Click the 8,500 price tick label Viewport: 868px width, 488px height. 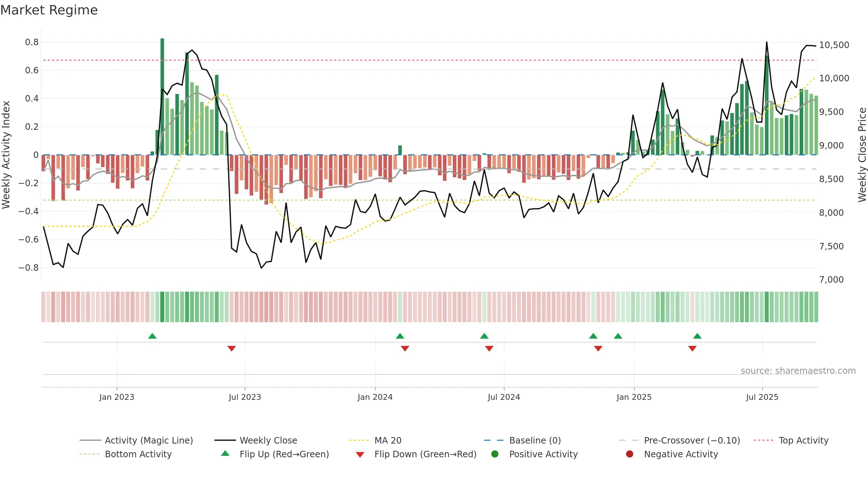(x=831, y=179)
